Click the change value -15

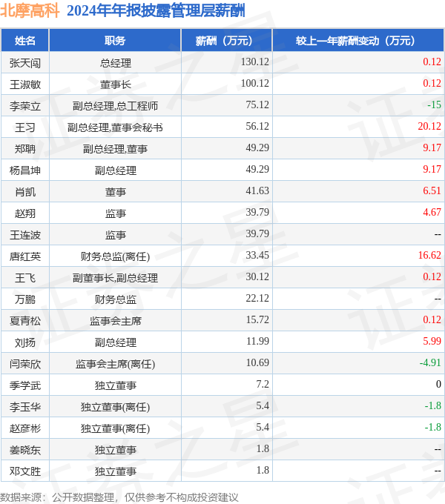click(x=434, y=105)
